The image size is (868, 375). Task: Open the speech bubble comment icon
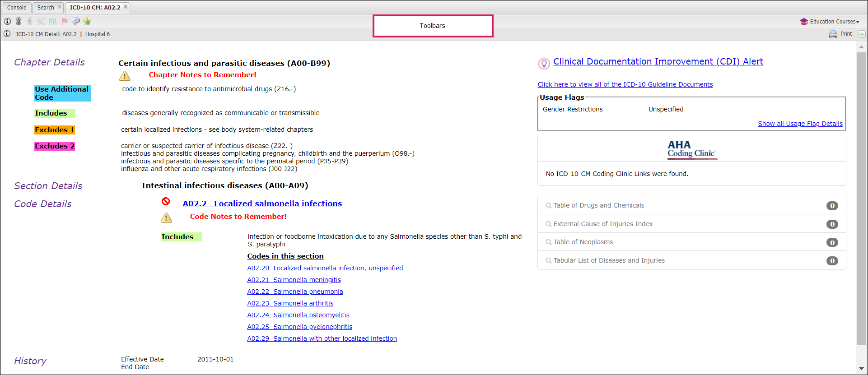click(x=75, y=21)
